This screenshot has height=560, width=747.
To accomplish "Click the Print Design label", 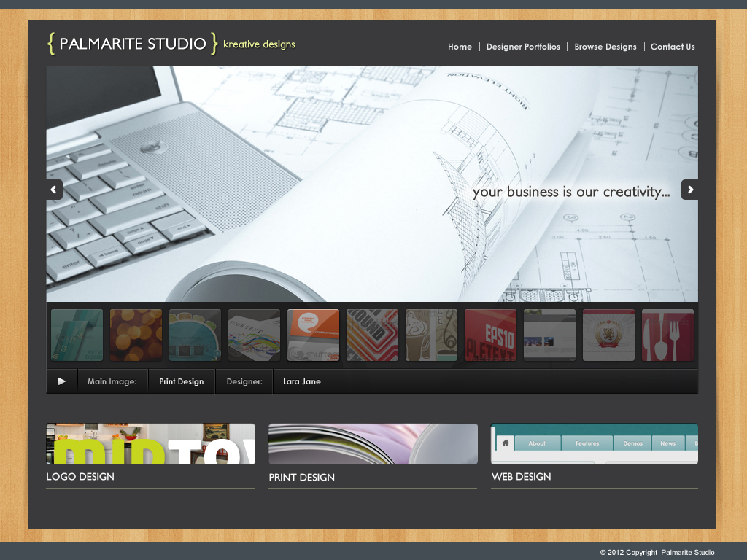I will pos(182,381).
